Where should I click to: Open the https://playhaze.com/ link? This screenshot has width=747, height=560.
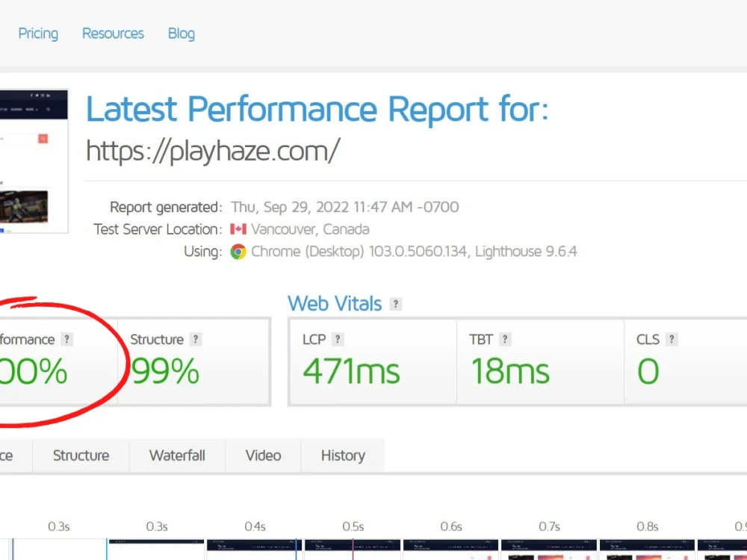(x=213, y=150)
